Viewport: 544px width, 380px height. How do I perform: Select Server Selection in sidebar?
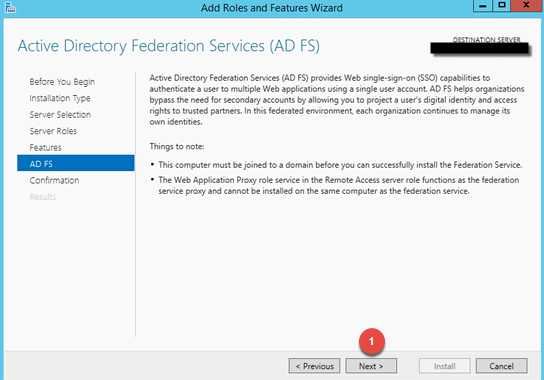click(60, 115)
